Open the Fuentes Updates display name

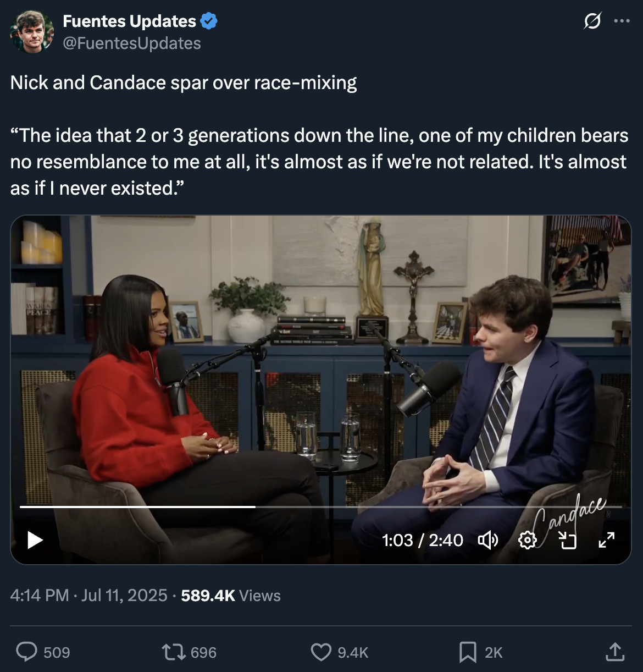click(x=129, y=21)
